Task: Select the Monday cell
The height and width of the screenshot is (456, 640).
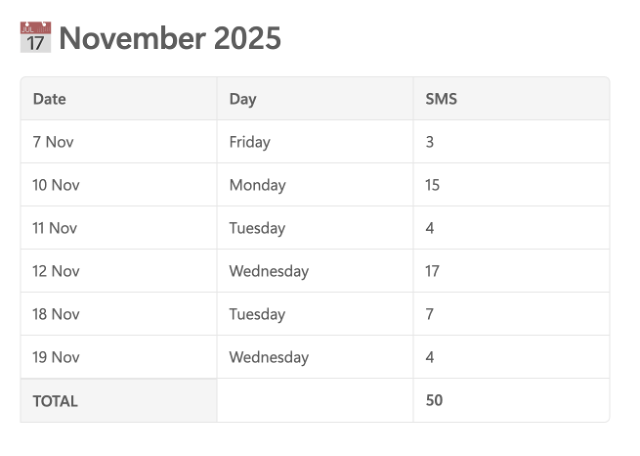Action: 315,185
